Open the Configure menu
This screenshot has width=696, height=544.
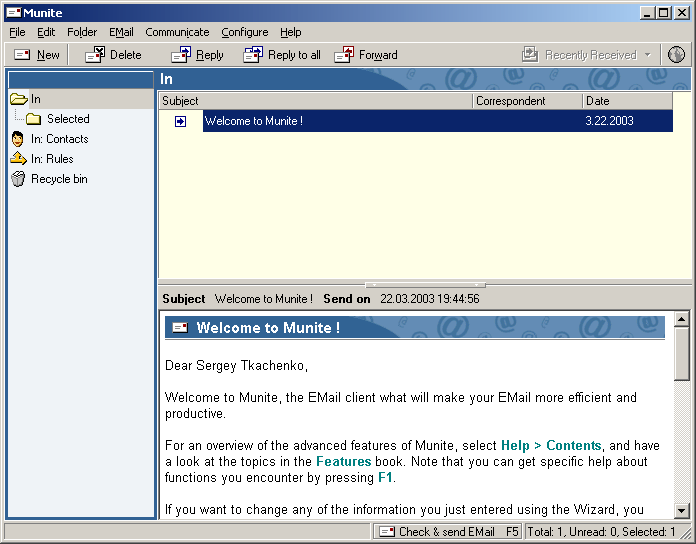244,32
